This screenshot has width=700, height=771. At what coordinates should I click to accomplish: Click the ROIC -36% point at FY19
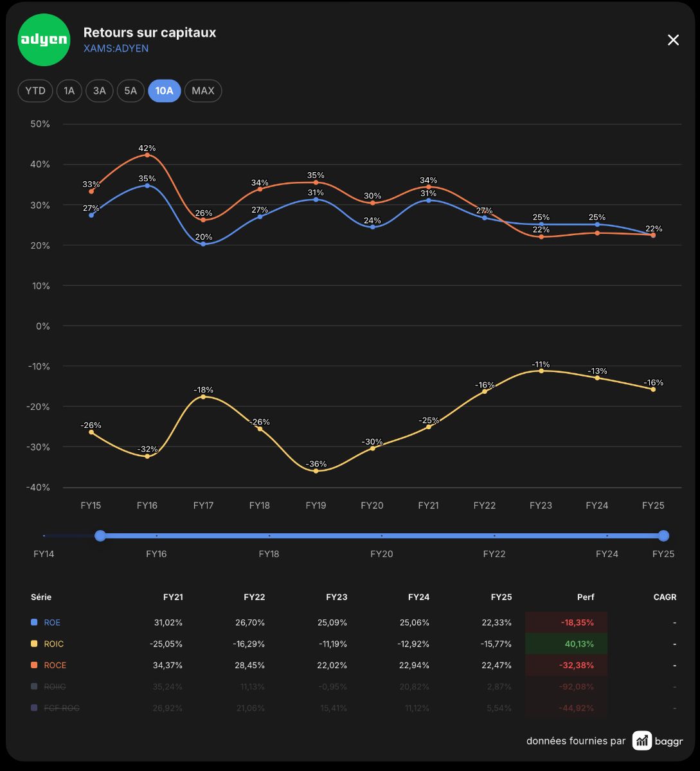[x=316, y=471]
